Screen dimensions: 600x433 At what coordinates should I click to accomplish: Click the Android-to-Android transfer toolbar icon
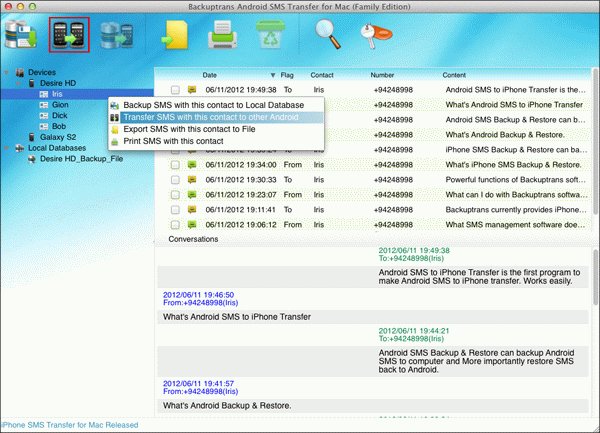69,35
